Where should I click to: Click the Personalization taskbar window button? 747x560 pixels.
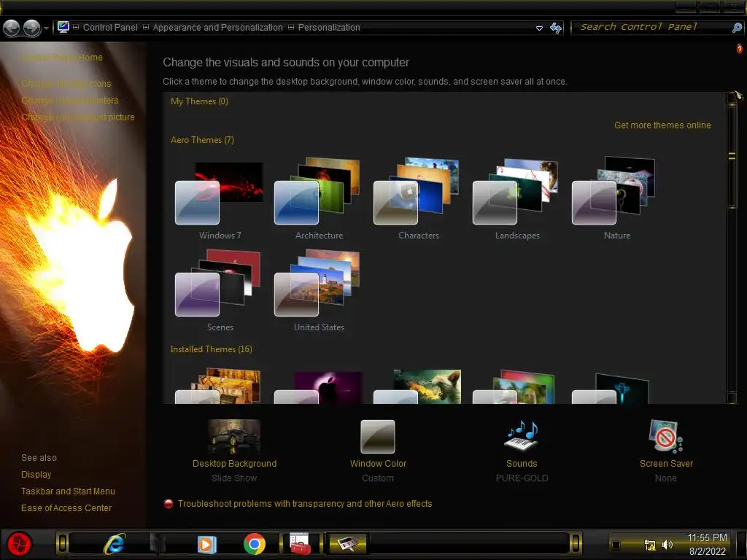[x=348, y=544]
